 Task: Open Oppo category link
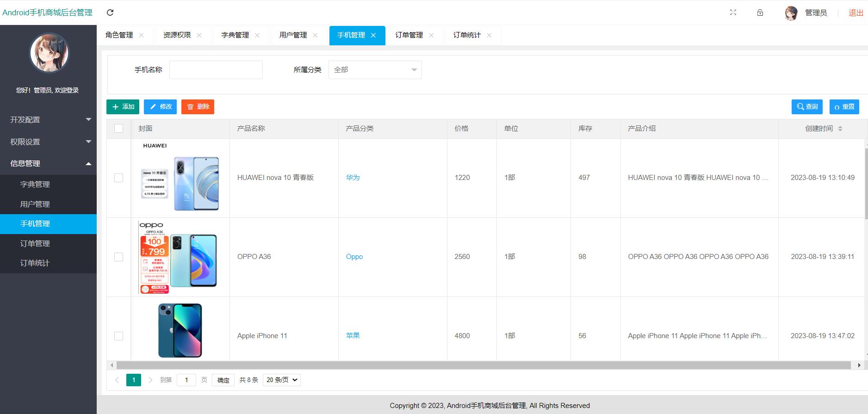pyautogui.click(x=354, y=257)
